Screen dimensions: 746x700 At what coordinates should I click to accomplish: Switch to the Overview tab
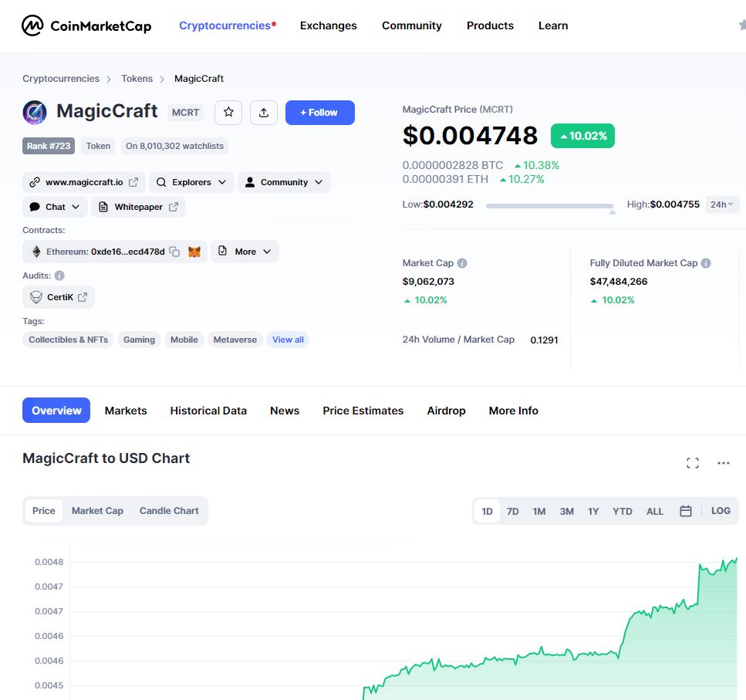(x=56, y=410)
